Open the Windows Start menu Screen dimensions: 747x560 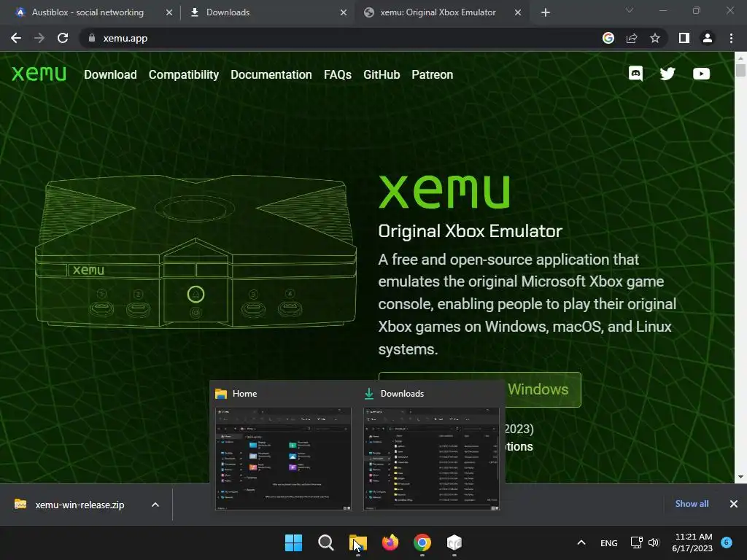(x=293, y=542)
